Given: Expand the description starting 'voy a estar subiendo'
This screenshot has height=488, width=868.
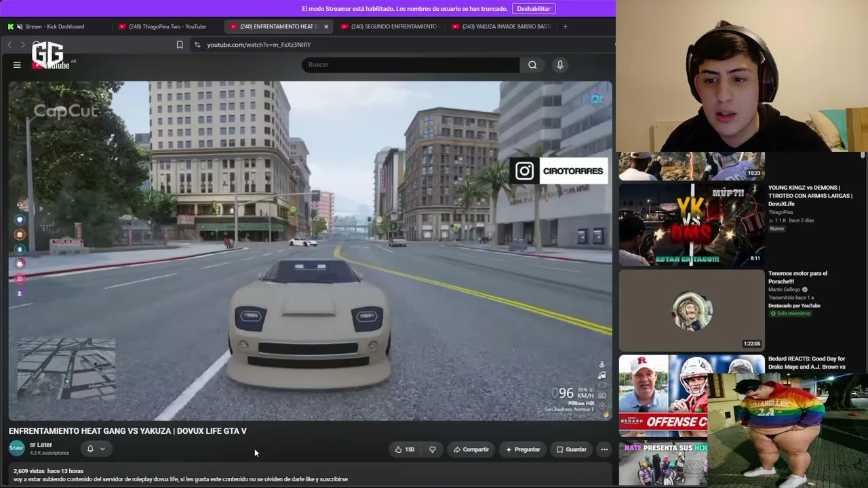Looking at the screenshot, I should (180, 479).
